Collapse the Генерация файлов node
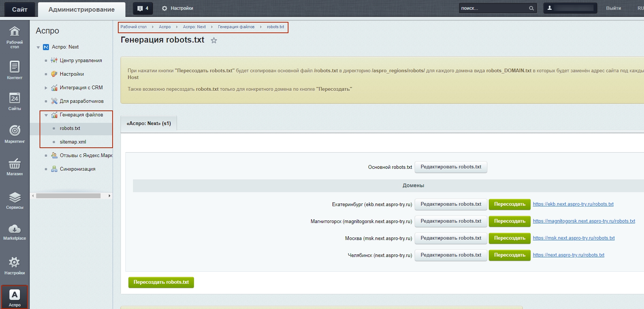 [x=46, y=115]
